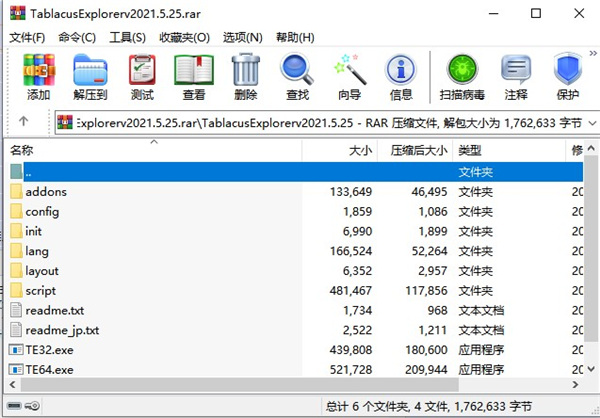Select the TE32.exe file
The height and width of the screenshot is (418, 600).
coord(295,350)
